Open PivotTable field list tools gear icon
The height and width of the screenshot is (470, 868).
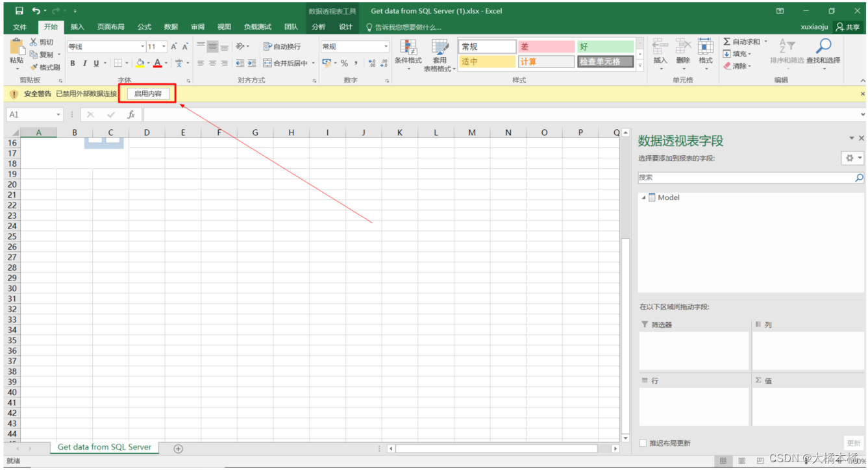[849, 158]
